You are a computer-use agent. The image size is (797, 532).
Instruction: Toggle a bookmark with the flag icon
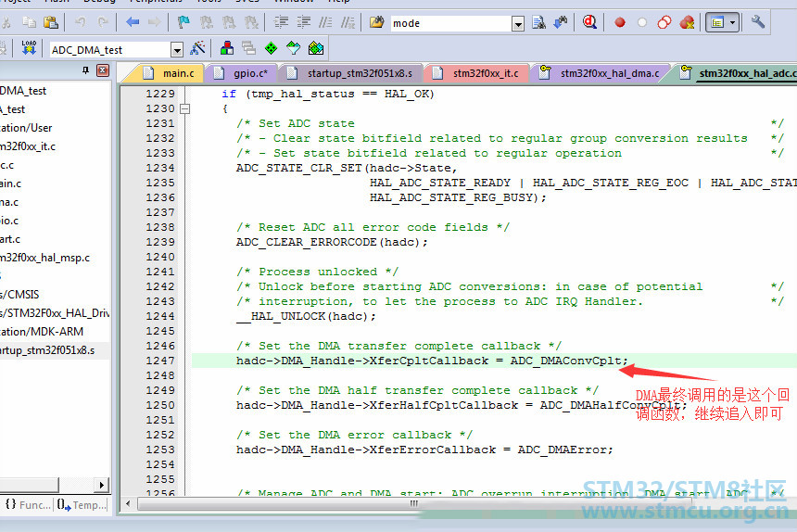point(183,22)
